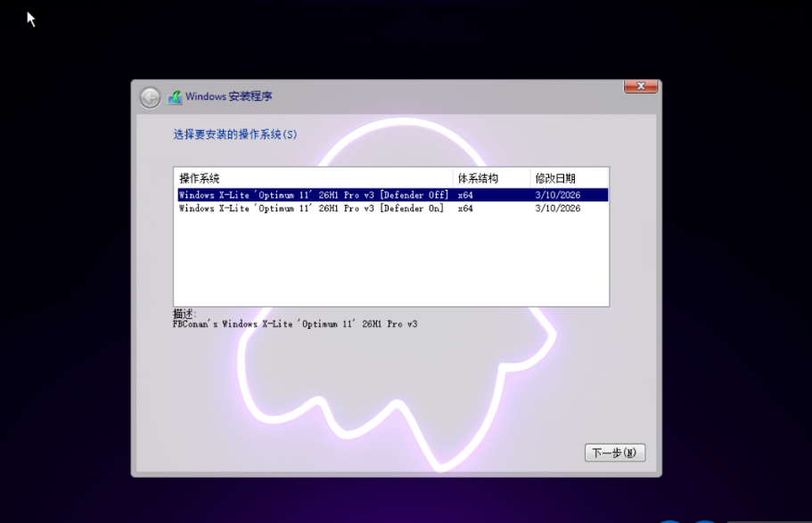Screen dimensions: 812x523
Task: Click the divider between 操作系统 and 体系结构 headers
Action: tap(453, 178)
